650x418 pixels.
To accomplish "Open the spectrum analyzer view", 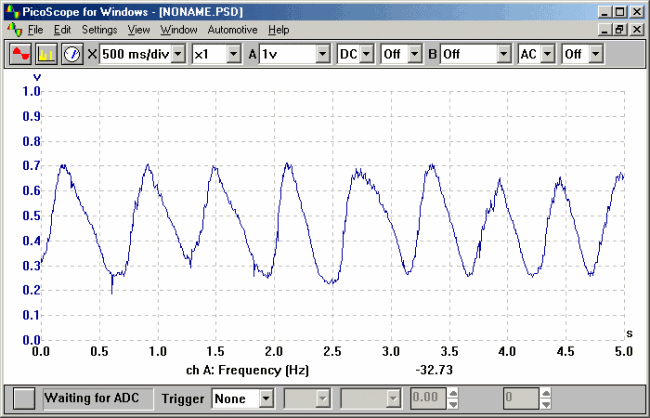I will pyautogui.click(x=46, y=54).
